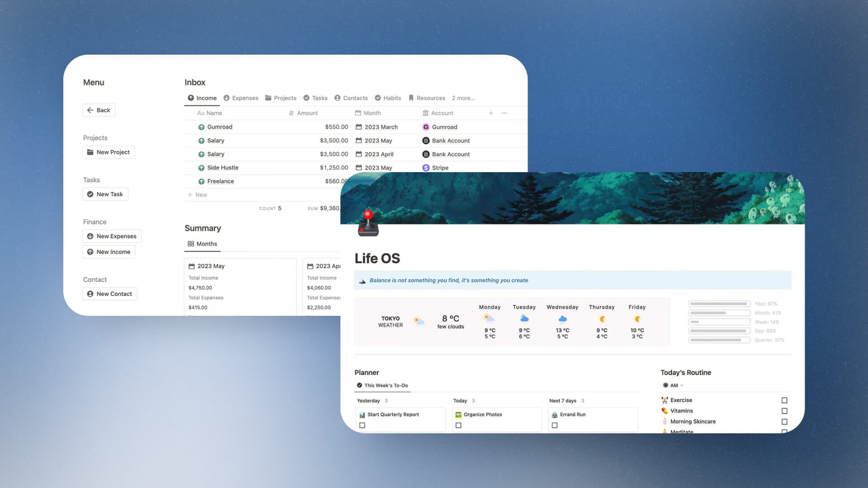The image size is (868, 488).
Task: Enable the Errand Run task checkbox
Action: (554, 426)
